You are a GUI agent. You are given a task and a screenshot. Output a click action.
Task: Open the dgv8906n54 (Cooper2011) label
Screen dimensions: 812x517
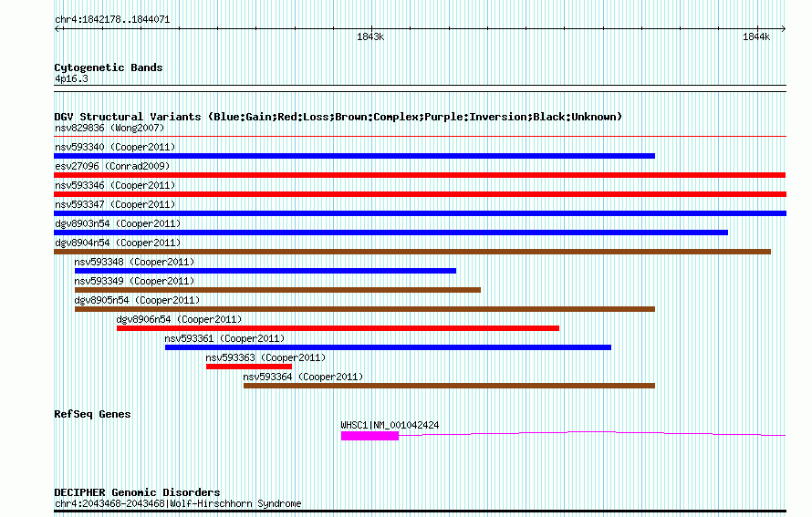pyautogui.click(x=179, y=319)
